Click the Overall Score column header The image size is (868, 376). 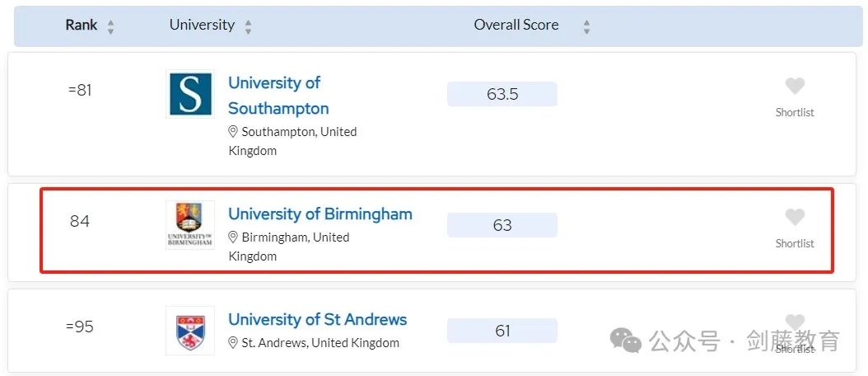(x=516, y=25)
